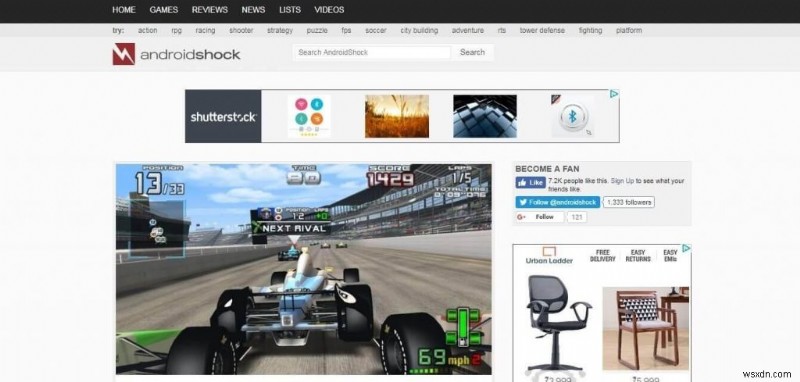This screenshot has width=800, height=382.
Task: Click the Google+ 121 count bubble
Action: click(577, 217)
